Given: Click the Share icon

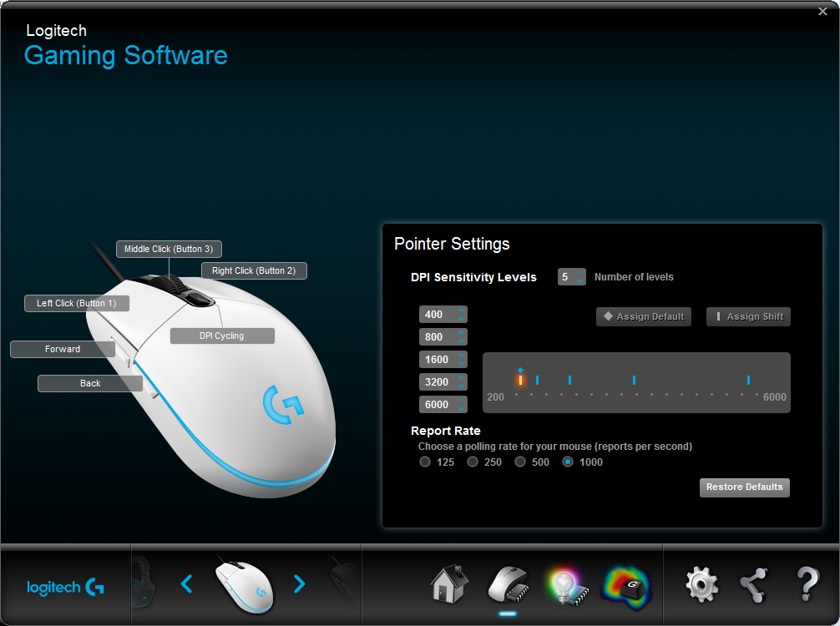Looking at the screenshot, I should click(753, 584).
